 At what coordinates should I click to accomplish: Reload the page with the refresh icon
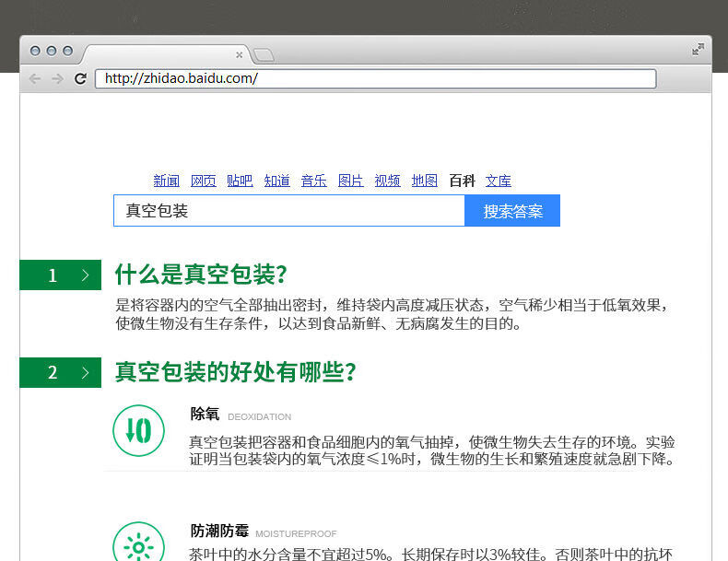(x=80, y=79)
